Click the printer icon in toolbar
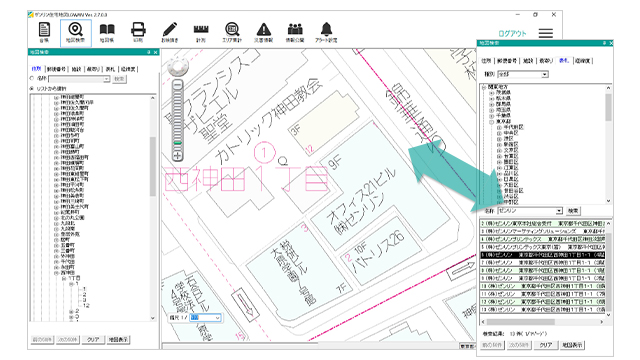 (x=138, y=33)
